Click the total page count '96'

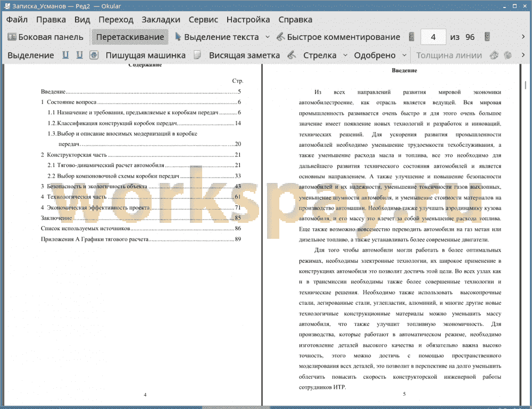pyautogui.click(x=470, y=37)
